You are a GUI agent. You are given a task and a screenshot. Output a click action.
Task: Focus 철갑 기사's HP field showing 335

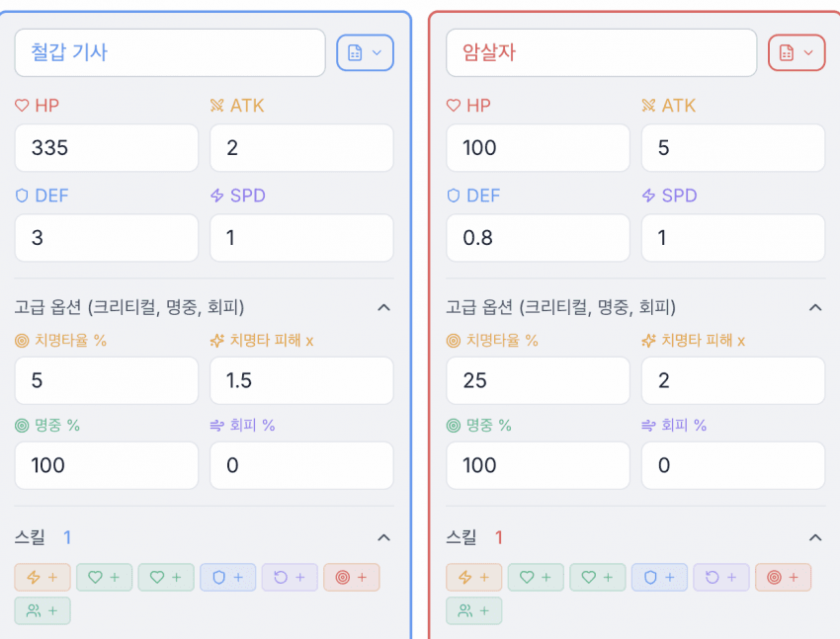point(106,148)
